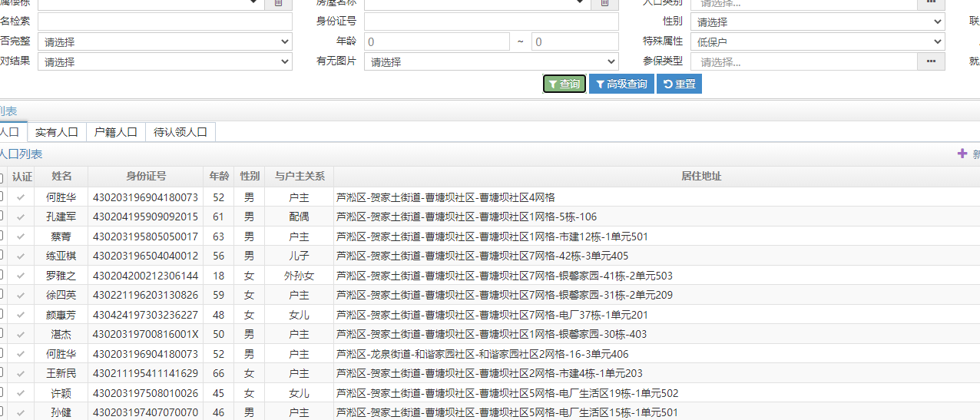This screenshot has height=420, width=980.
Task: Click the purple plus icon to add a person
Action: coord(962,154)
